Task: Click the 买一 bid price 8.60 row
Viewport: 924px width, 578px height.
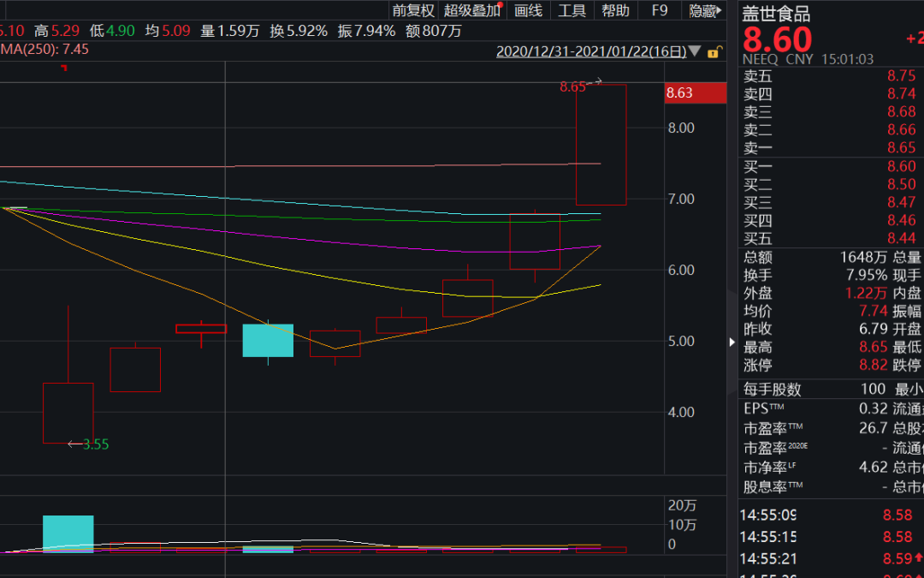Action: pos(830,167)
